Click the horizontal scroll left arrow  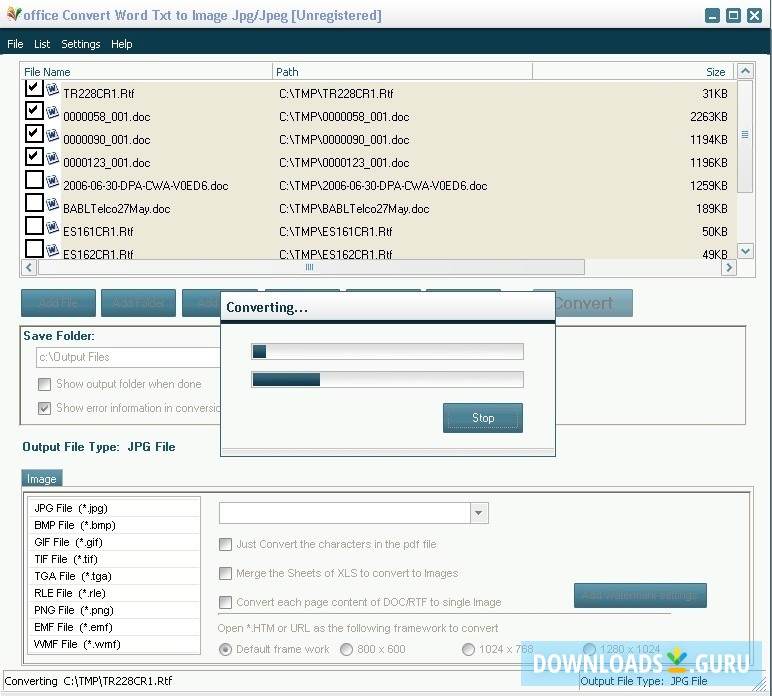point(29,267)
